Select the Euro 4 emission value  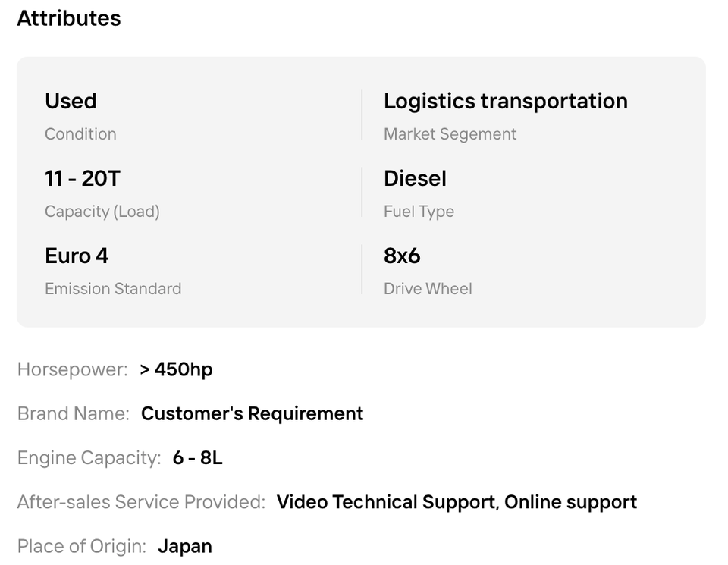77,256
